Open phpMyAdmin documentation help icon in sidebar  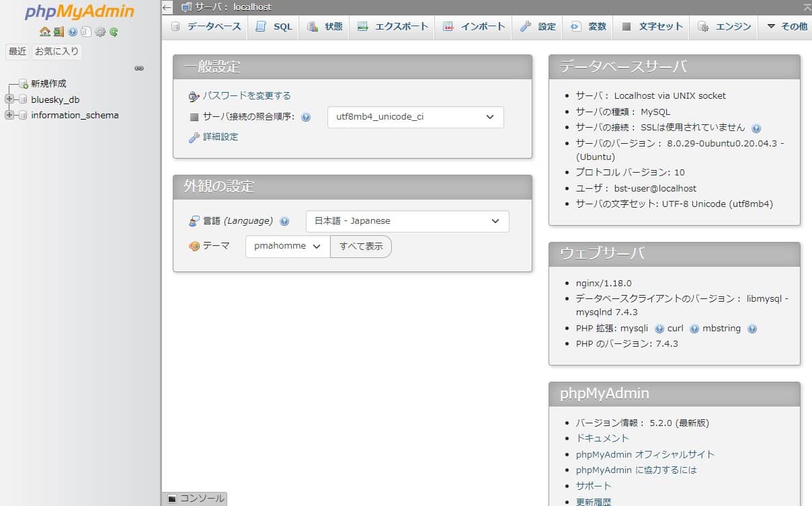pyautogui.click(x=73, y=32)
